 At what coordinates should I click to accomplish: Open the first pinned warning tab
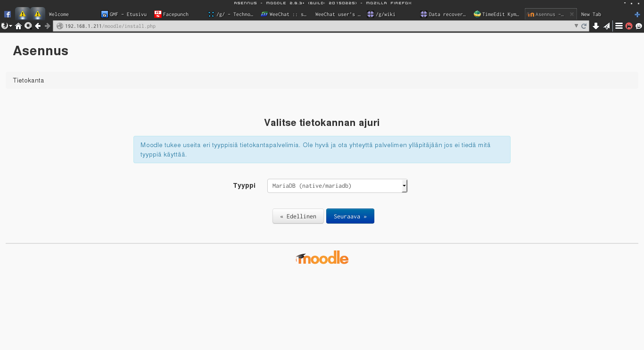click(22, 14)
